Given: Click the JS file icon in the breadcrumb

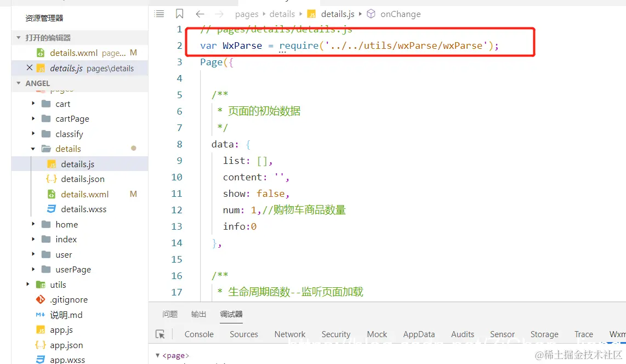Looking at the screenshot, I should (x=311, y=14).
